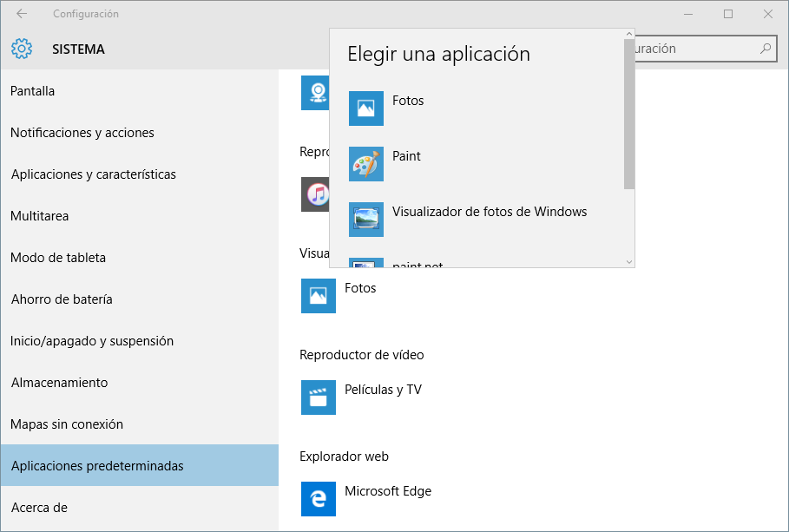Click the Explorador web heading
This screenshot has width=789, height=532.
click(x=345, y=456)
